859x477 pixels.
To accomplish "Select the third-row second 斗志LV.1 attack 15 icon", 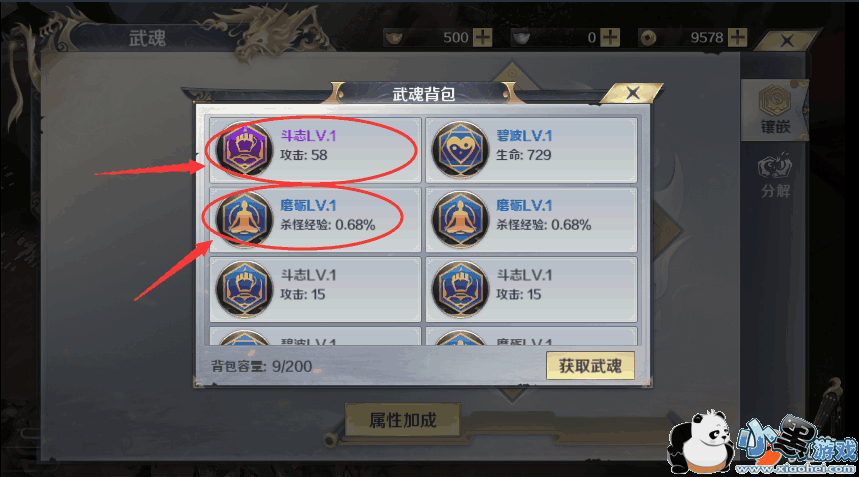I will [x=460, y=289].
